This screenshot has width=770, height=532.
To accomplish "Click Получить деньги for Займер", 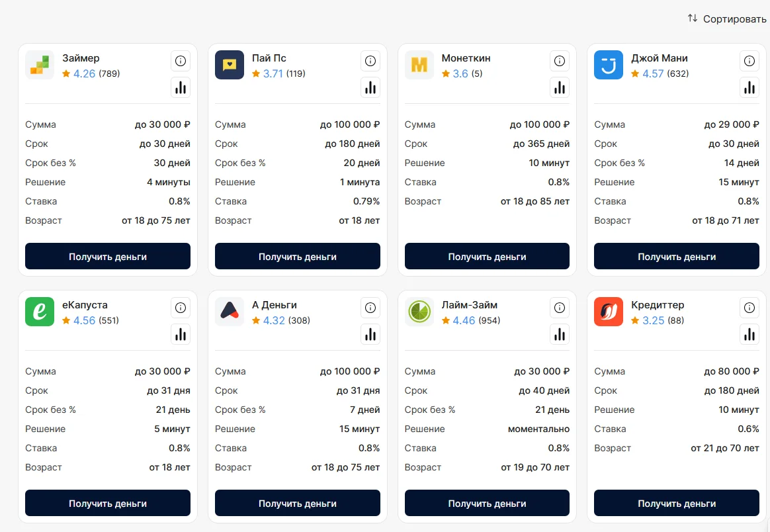I will click(x=108, y=256).
